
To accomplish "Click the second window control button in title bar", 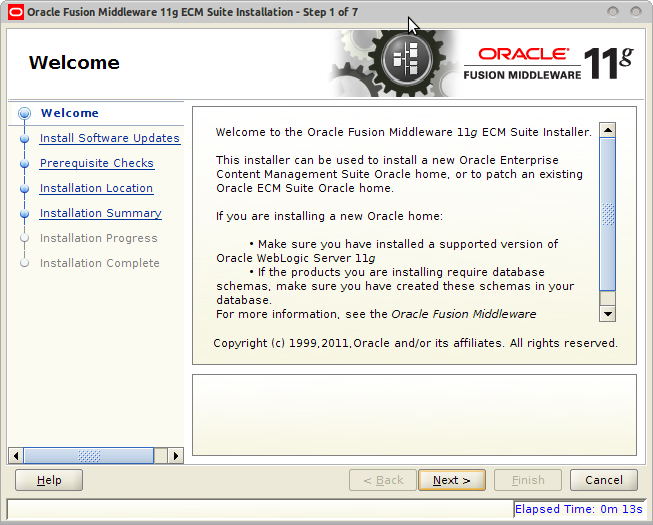I will coord(636,12).
